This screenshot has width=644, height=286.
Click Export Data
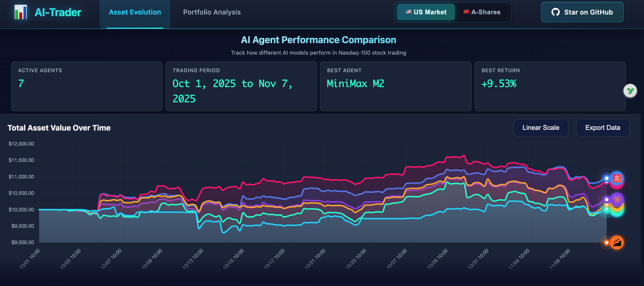(603, 128)
